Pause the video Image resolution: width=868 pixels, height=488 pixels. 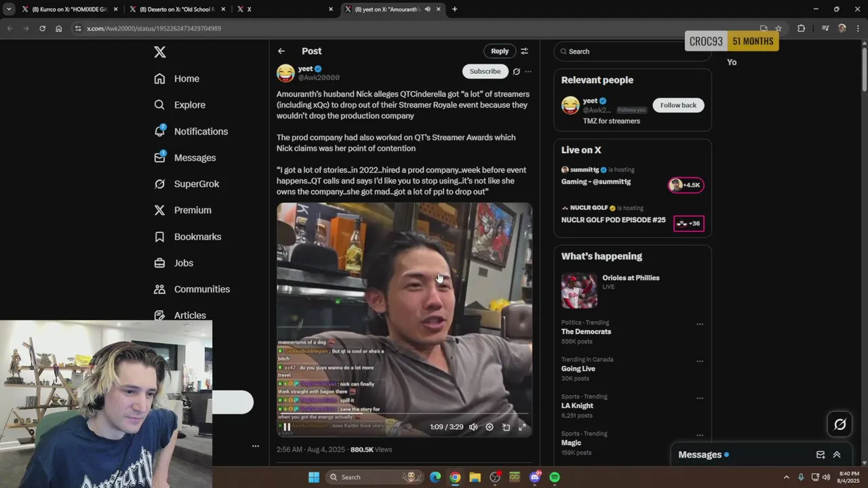287,427
